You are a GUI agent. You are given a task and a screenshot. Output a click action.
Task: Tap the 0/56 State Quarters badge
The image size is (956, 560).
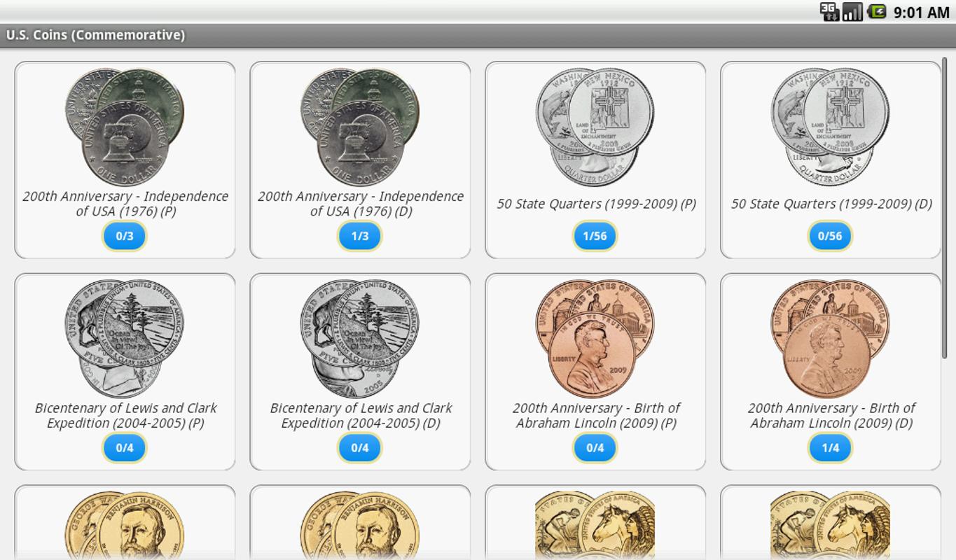[831, 236]
